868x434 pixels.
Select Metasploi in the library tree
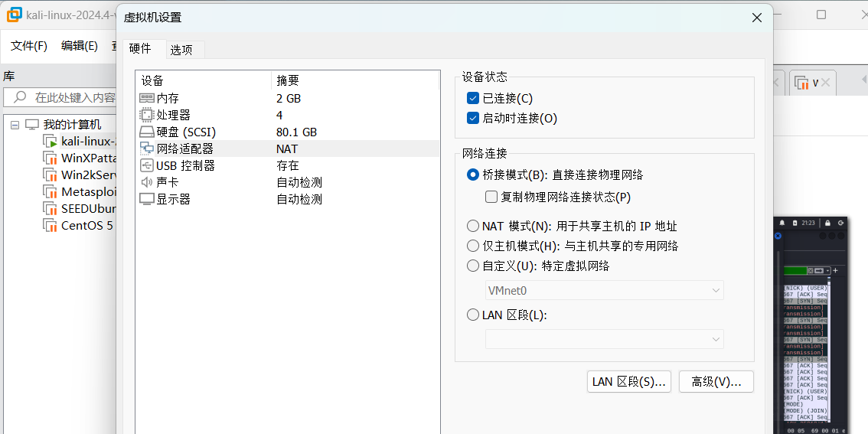[x=89, y=191]
